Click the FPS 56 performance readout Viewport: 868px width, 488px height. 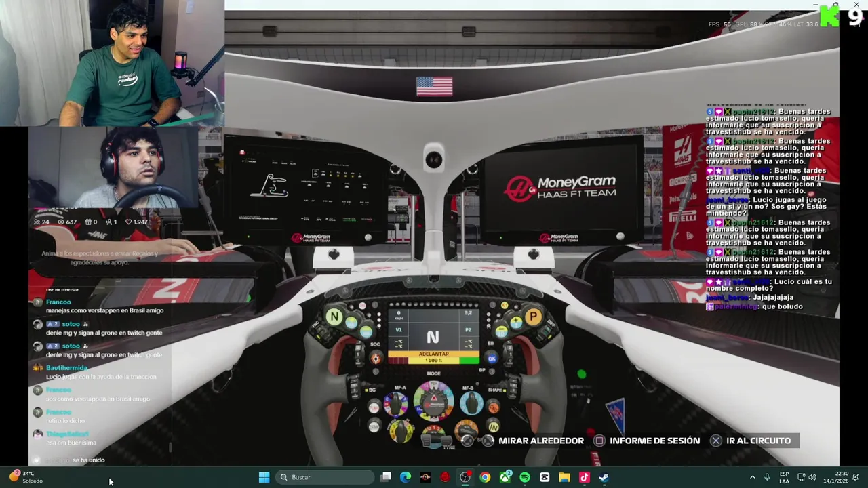pos(719,24)
